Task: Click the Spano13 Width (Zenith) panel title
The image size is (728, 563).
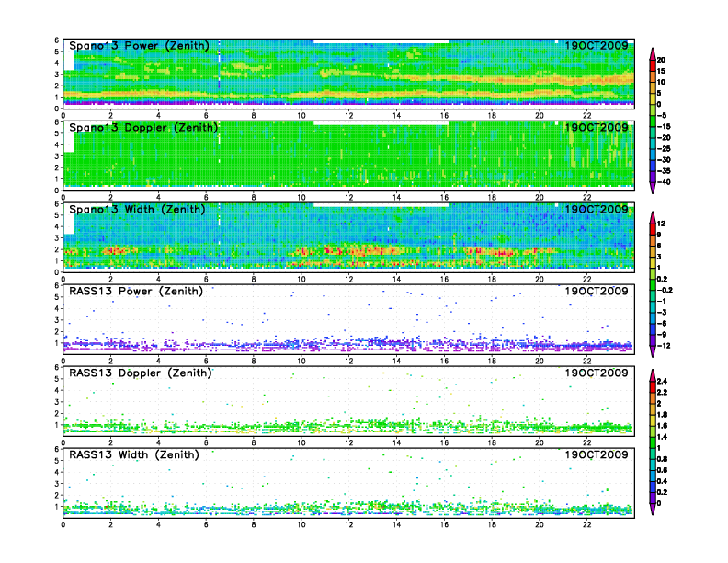Action: tap(137, 210)
